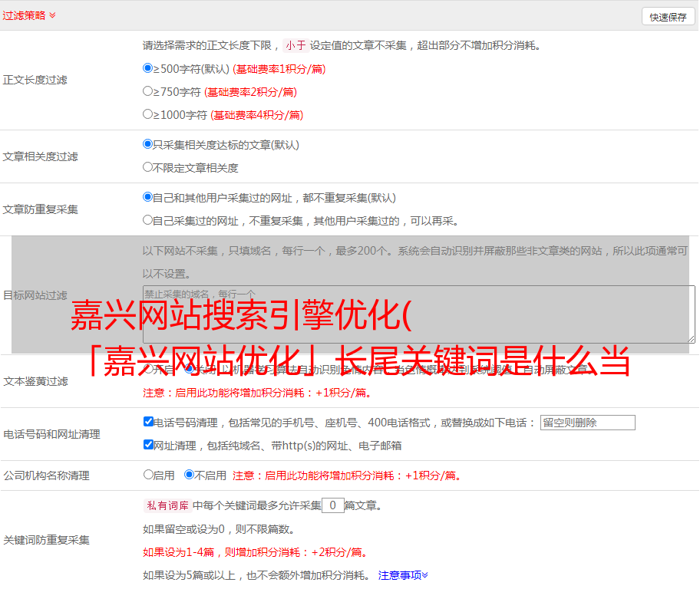Image resolution: width=700 pixels, height=589 pixels.
Task: Click the 正文长度过滤 row label
Action: tap(35, 80)
